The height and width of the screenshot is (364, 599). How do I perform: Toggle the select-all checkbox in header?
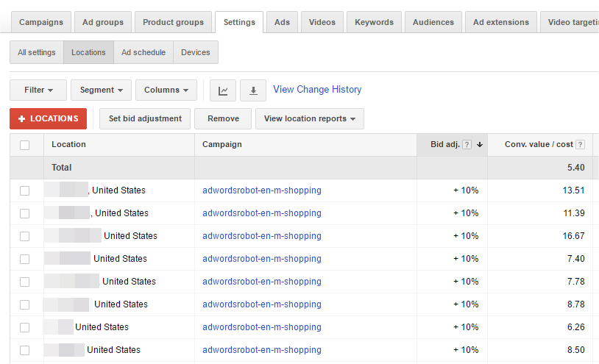point(25,145)
